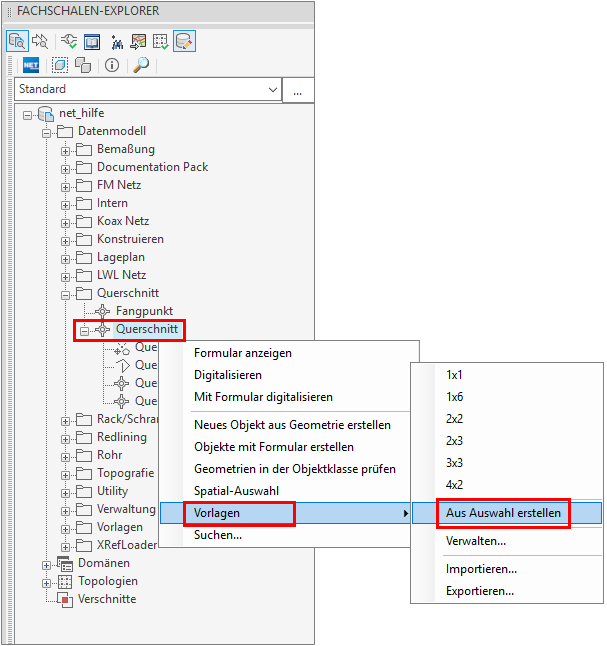This screenshot has width=607, height=646.
Task: Click the database search icon in top toolbar
Action: point(17,41)
